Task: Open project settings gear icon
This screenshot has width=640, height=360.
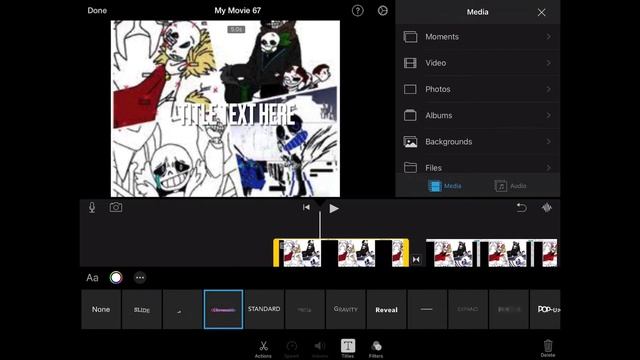Action: point(382,11)
